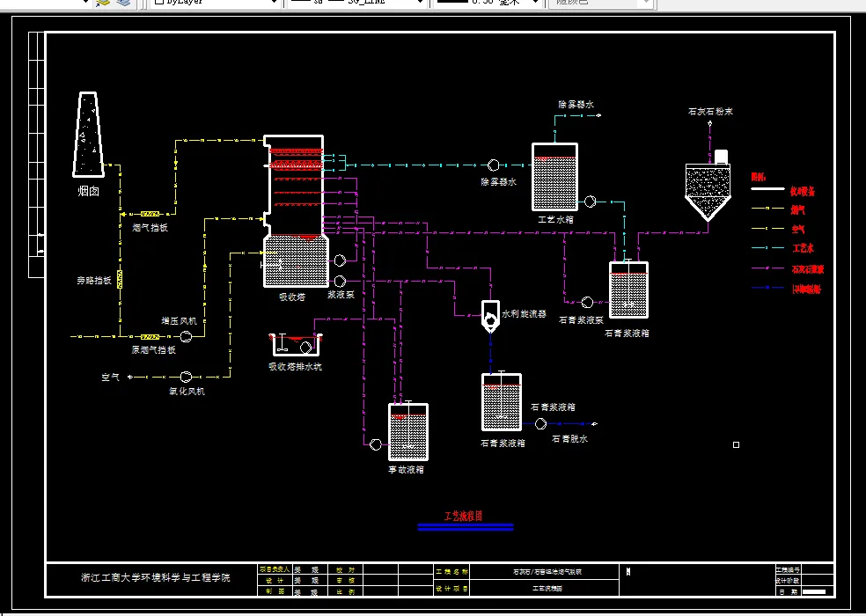866x616 pixels.
Task: Click the red 工艺流程图 drawing title
Action: [464, 516]
